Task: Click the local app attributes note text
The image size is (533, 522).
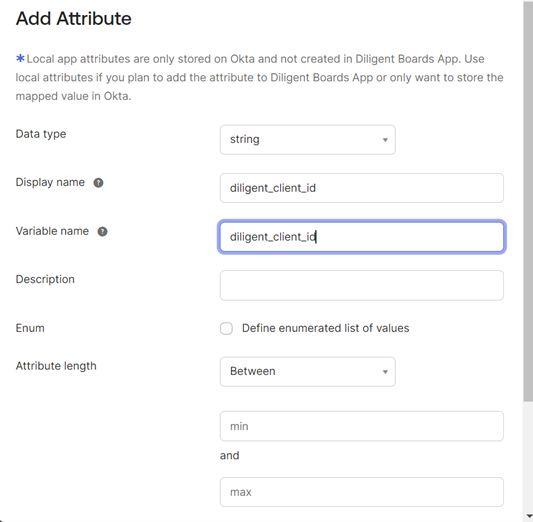Action: pyautogui.click(x=259, y=77)
